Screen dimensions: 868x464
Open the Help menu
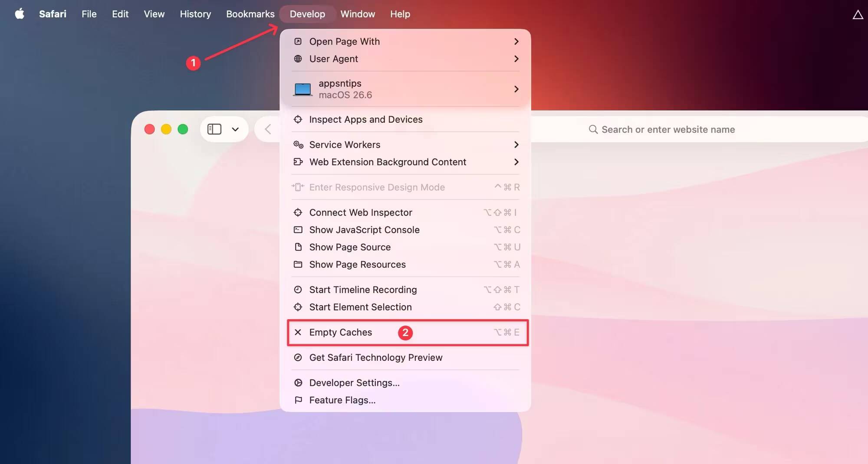click(400, 14)
